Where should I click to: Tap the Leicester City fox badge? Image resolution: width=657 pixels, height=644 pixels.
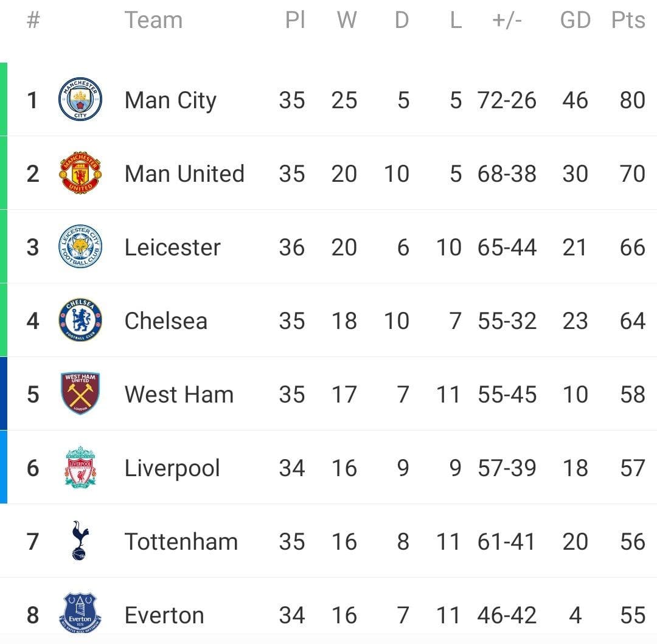tap(80, 247)
